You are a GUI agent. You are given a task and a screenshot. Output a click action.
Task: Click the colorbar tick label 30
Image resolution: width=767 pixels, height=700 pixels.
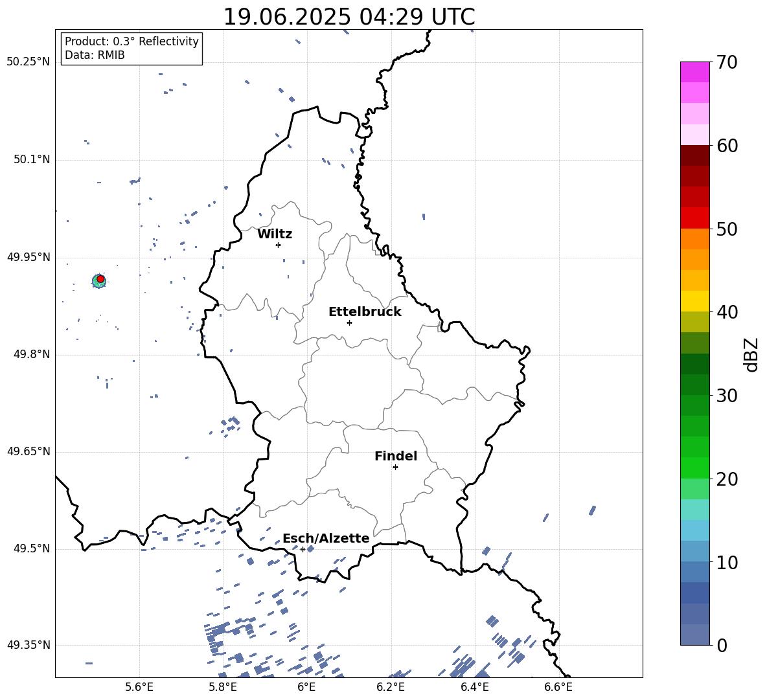(727, 395)
